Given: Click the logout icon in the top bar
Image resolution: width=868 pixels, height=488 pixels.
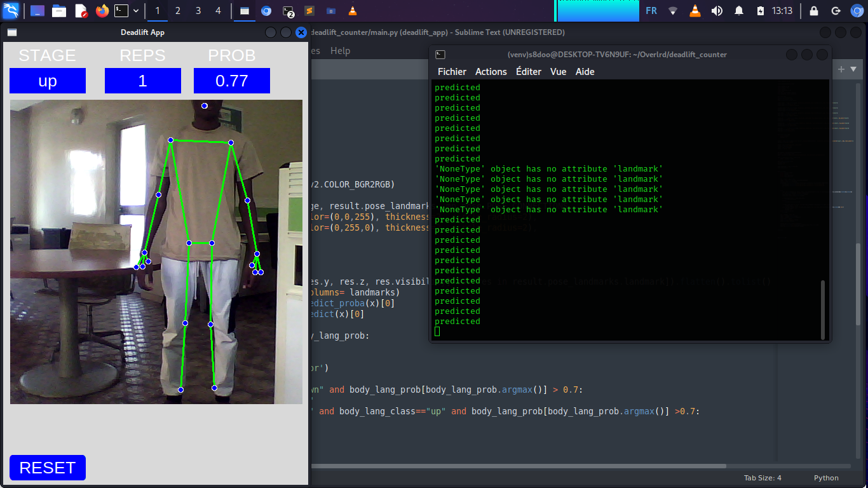Looking at the screenshot, I should (836, 10).
